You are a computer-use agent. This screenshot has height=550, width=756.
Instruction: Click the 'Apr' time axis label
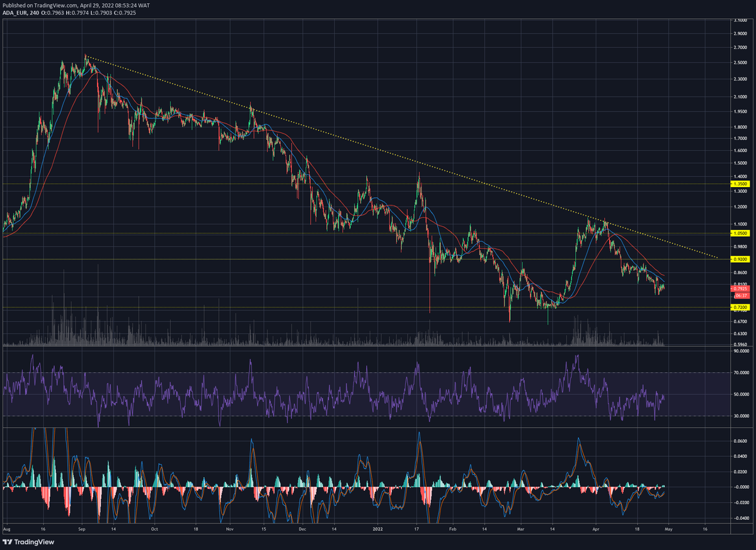[x=597, y=530]
